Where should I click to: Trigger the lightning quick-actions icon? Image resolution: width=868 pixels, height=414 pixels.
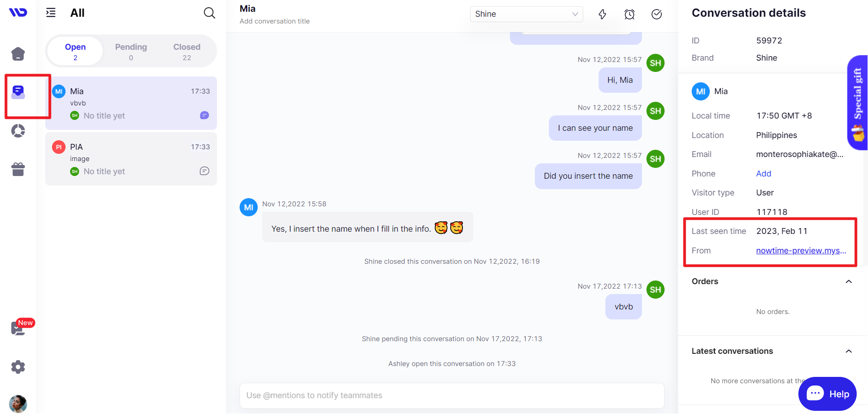coord(602,14)
